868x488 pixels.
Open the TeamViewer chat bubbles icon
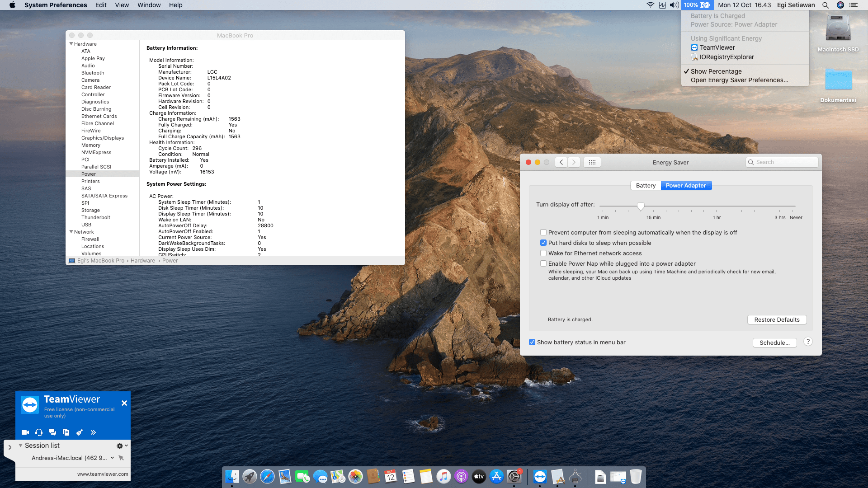[x=52, y=432]
